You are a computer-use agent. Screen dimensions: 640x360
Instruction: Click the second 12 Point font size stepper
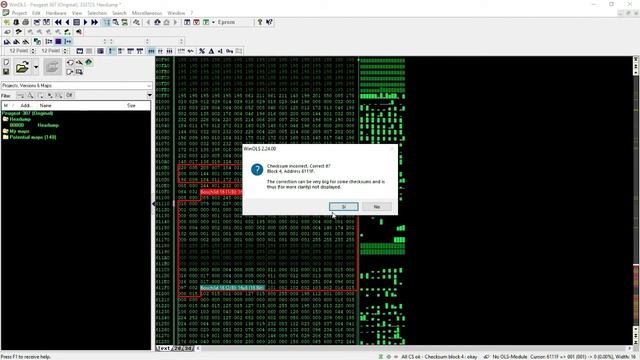click(66, 51)
